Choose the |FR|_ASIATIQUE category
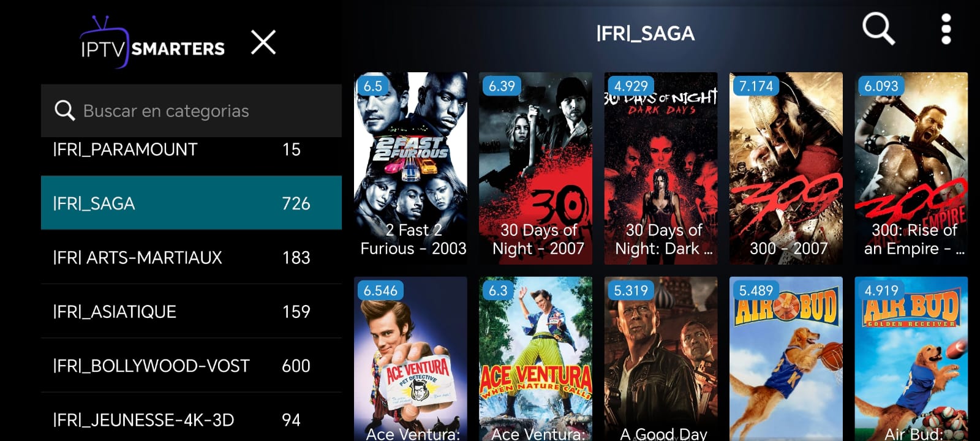 (x=191, y=311)
